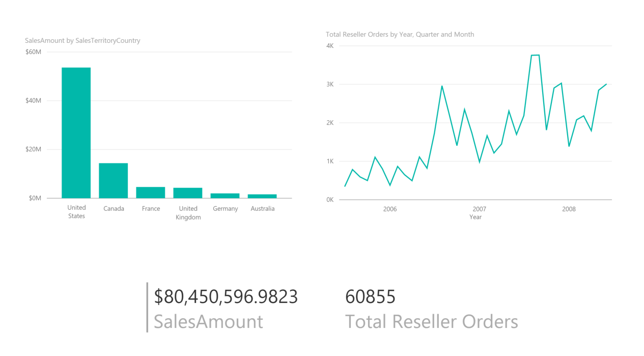
Task: Click the 60855 card value
Action: click(370, 296)
